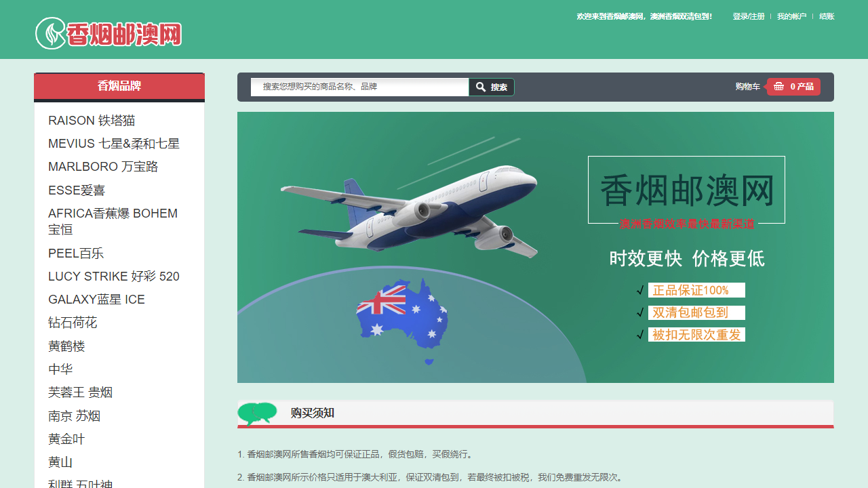Select GALAXY蓝星 ICE brand
Screen dimensions: 868x488
pyautogui.click(x=96, y=300)
